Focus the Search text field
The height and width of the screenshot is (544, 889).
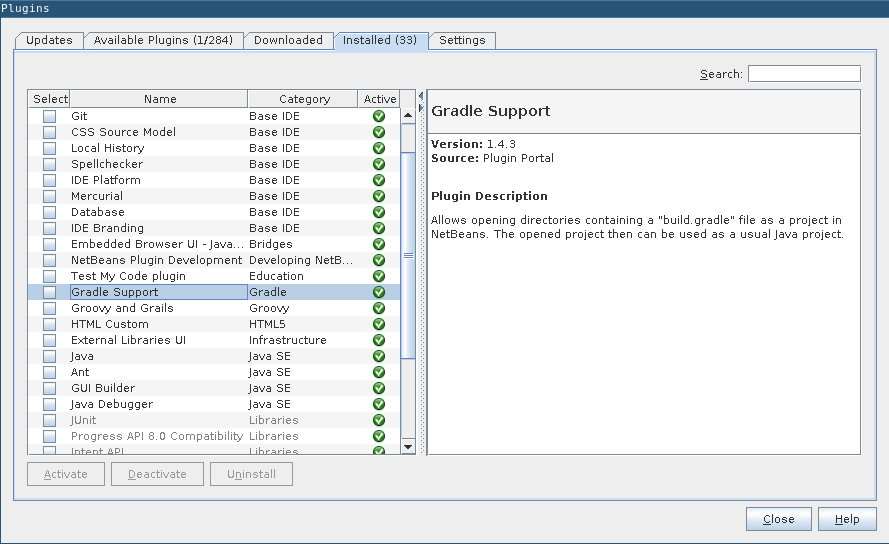pyautogui.click(x=804, y=74)
